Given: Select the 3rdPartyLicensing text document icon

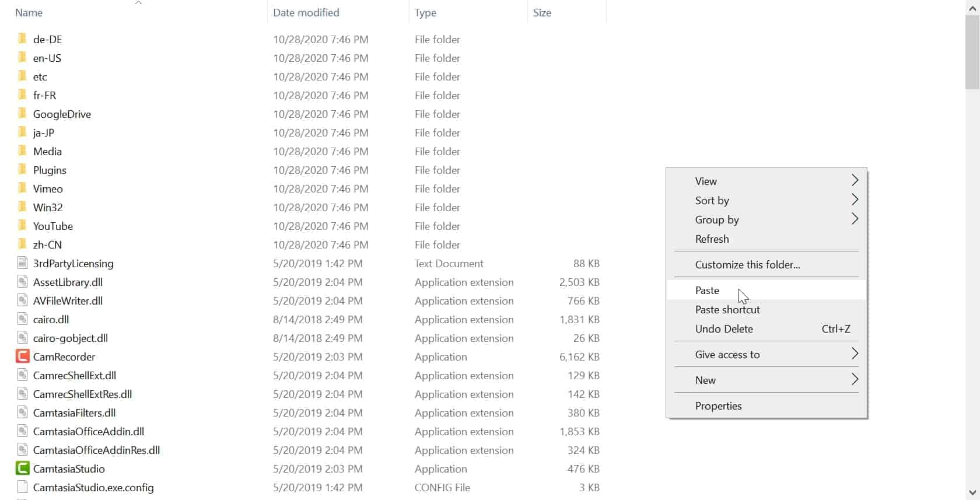Looking at the screenshot, I should coord(22,263).
